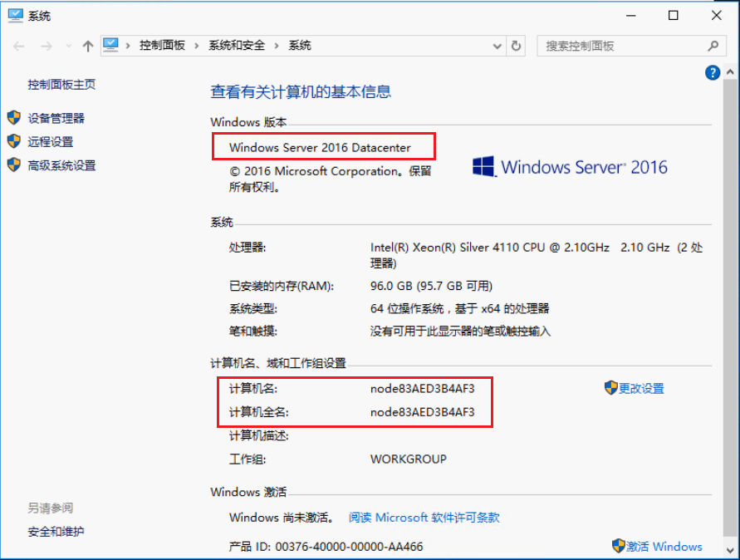Select the 产品 ID 00376-40000-00000-AA466 text
Screen dimensions: 740x560
click(x=326, y=547)
